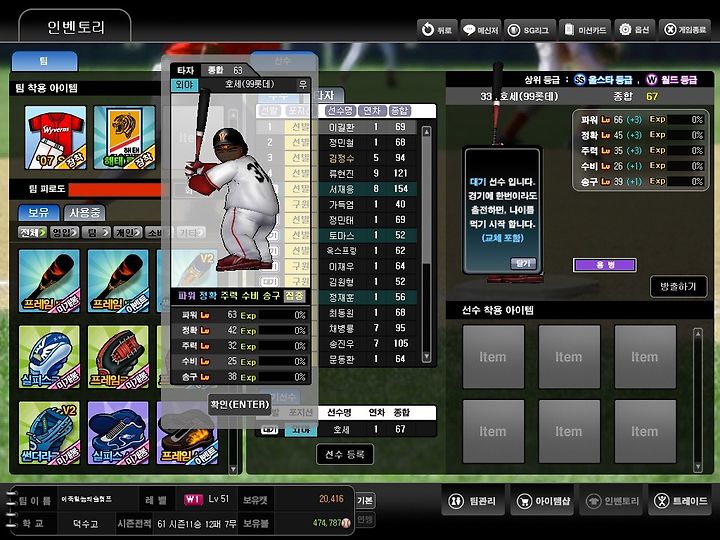
Task: Go back using the 뒤로 button
Action: coord(437,30)
